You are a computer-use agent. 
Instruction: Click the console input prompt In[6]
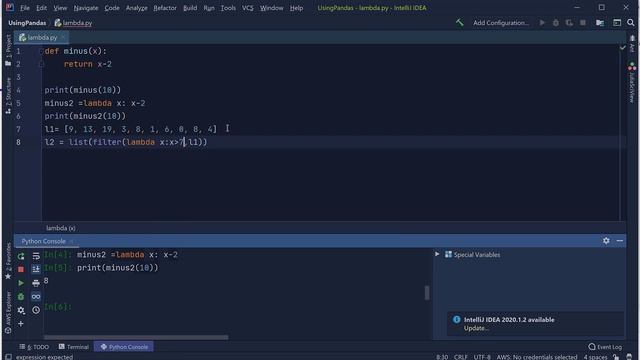pos(58,307)
